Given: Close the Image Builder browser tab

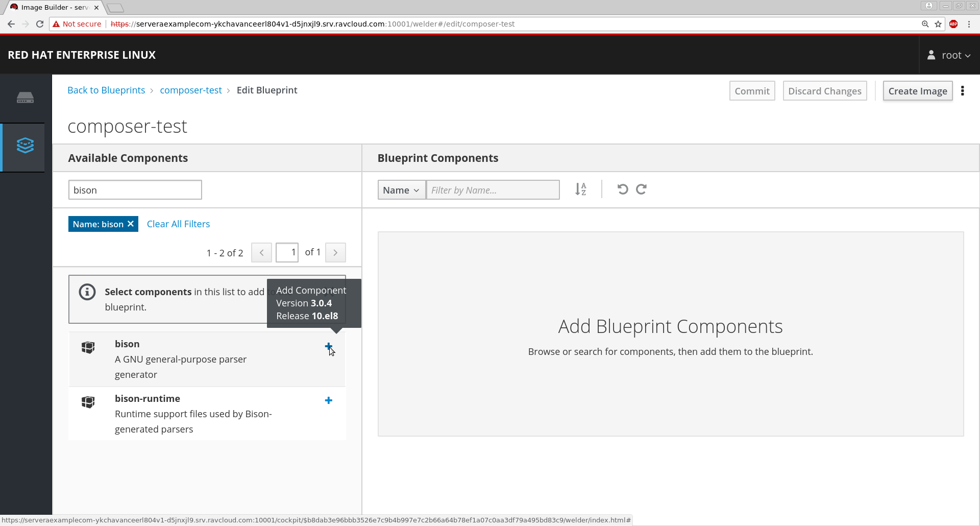Looking at the screenshot, I should (x=96, y=8).
